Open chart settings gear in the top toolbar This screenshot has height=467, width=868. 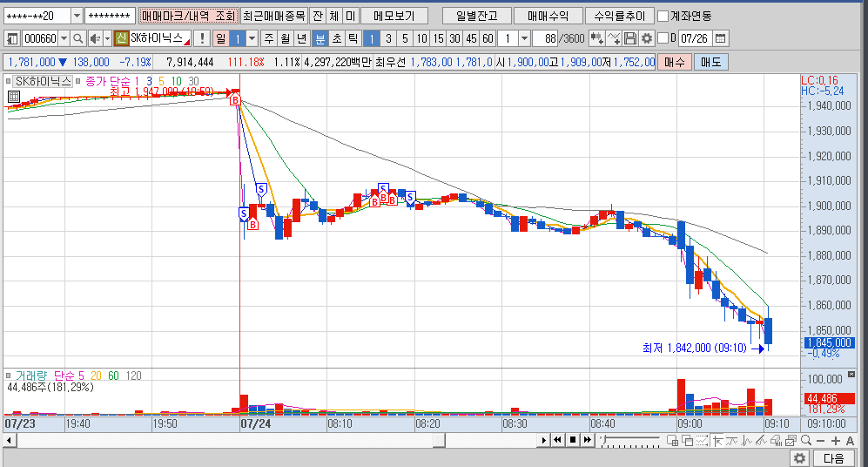(x=646, y=38)
